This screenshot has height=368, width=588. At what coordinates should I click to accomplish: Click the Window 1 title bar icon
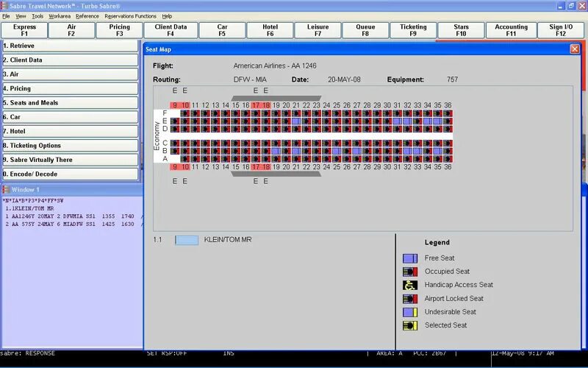point(6,189)
